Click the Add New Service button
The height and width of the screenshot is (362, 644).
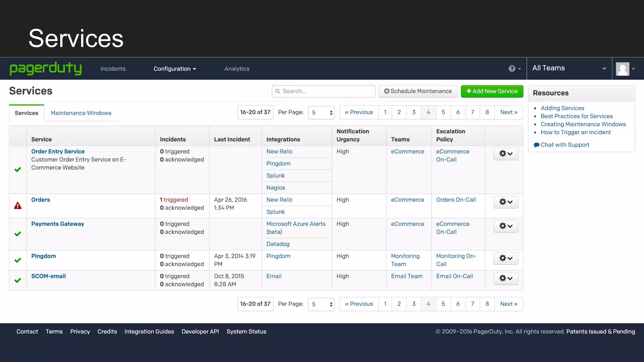(x=492, y=91)
